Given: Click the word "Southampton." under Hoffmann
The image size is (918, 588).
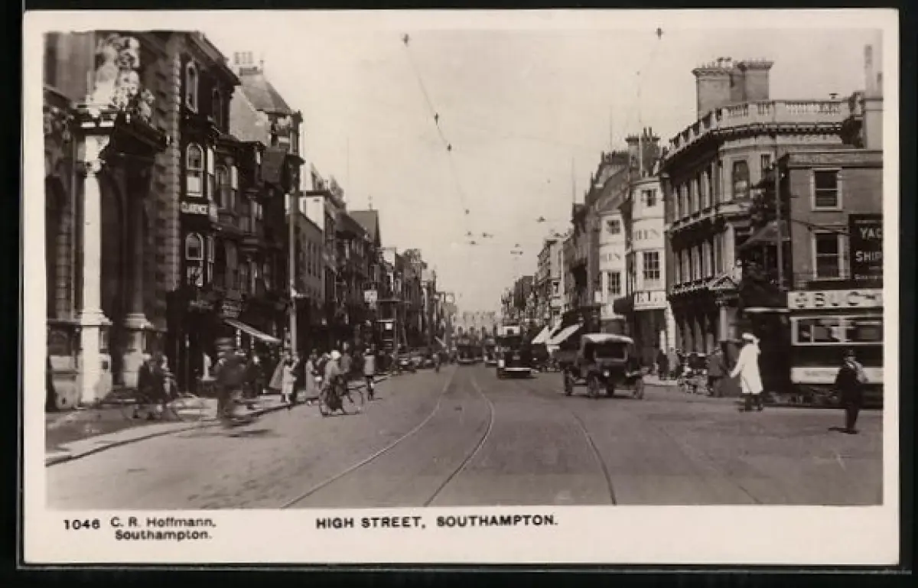Looking at the screenshot, I should tap(163, 535).
